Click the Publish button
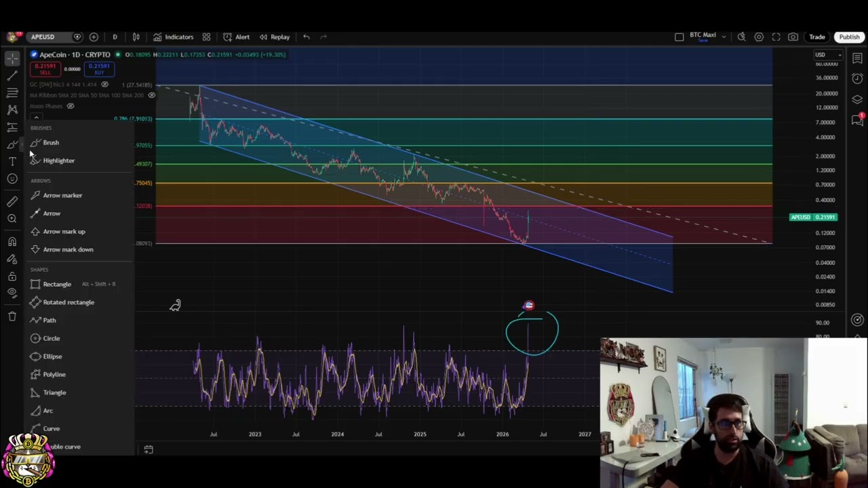The height and width of the screenshot is (488, 868). [849, 37]
